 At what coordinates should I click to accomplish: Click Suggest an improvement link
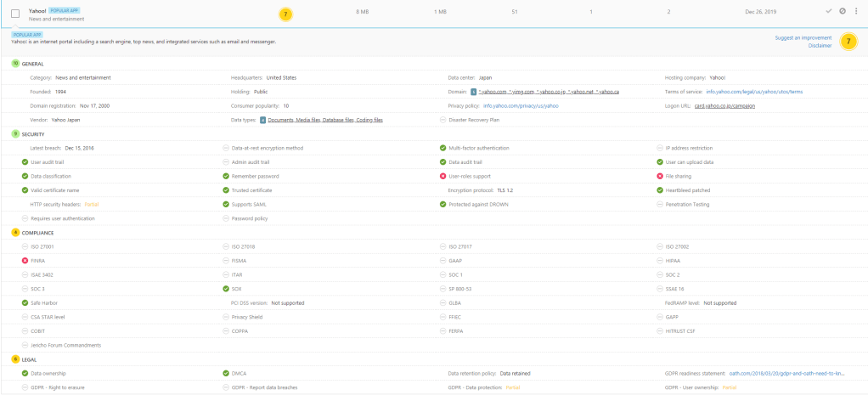(803, 38)
